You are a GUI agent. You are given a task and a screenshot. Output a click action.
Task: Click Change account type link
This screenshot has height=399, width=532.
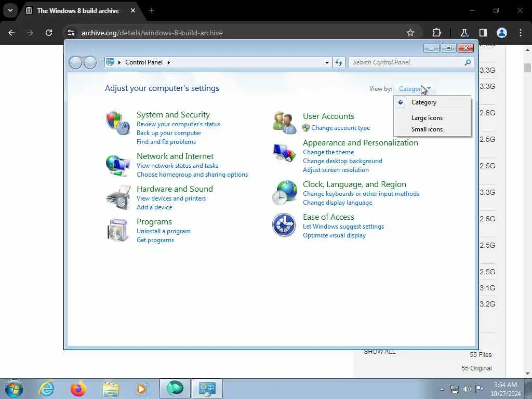coord(341,128)
